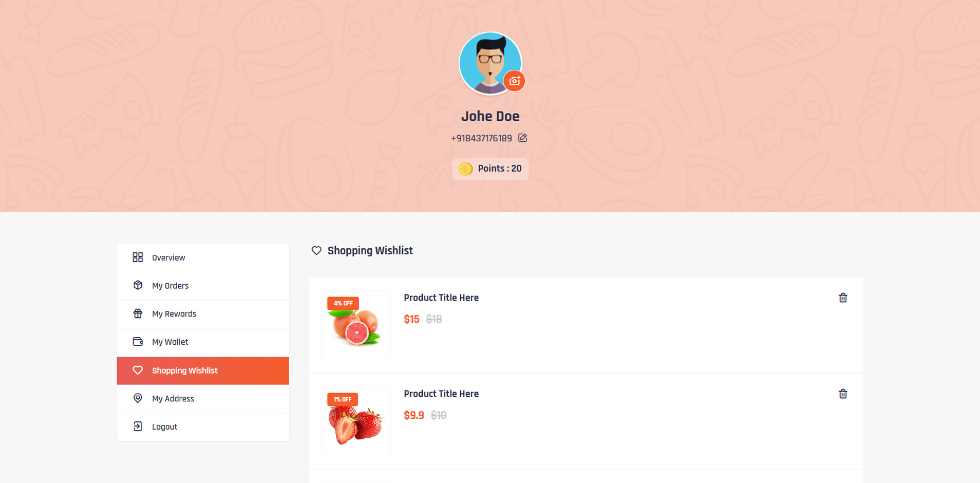The width and height of the screenshot is (980, 483).
Task: Open the second Product Title Here link
Action: [441, 394]
